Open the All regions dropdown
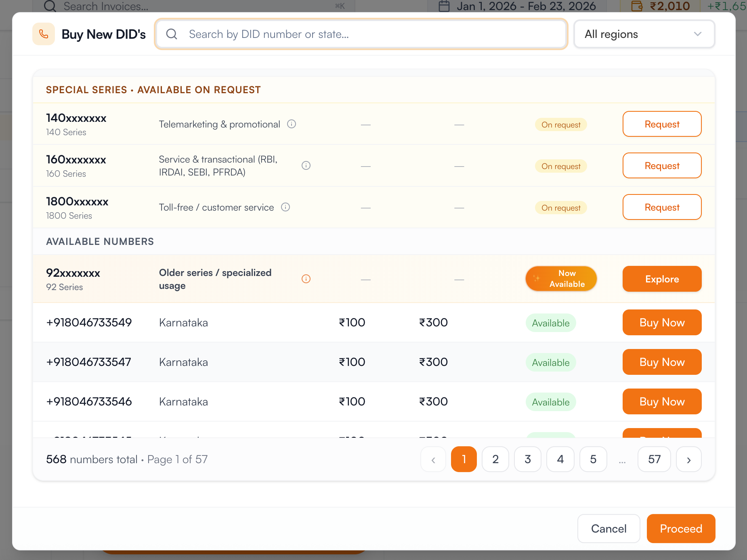Image resolution: width=747 pixels, height=560 pixels. [x=644, y=34]
